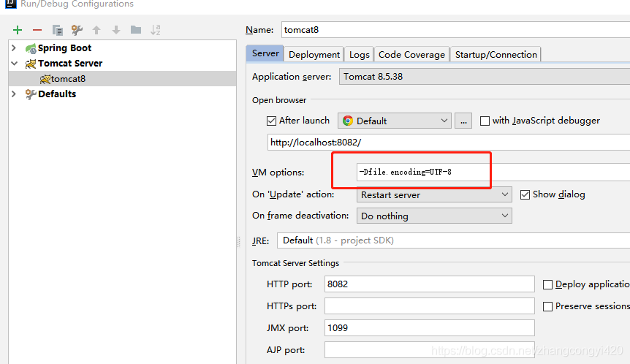Expand the Spring Boot tree node

tap(14, 48)
